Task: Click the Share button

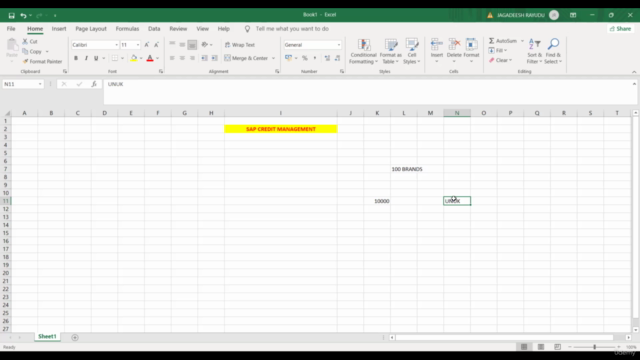Action: pyautogui.click(x=620, y=29)
